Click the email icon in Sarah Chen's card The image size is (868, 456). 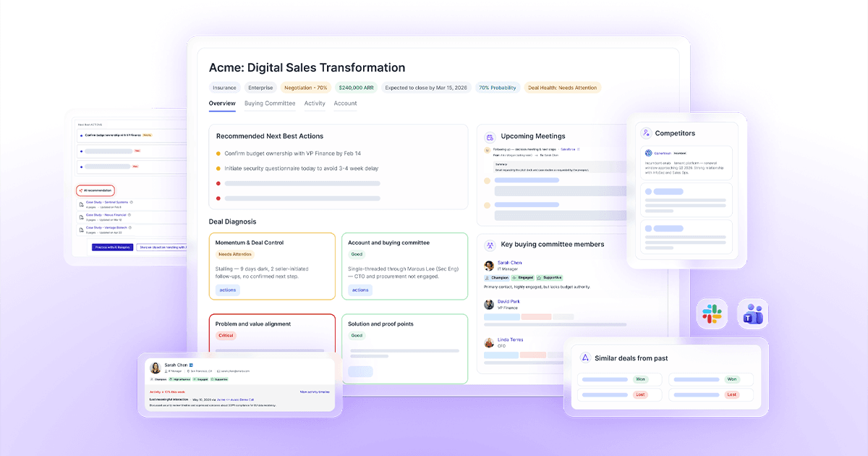[218, 371]
